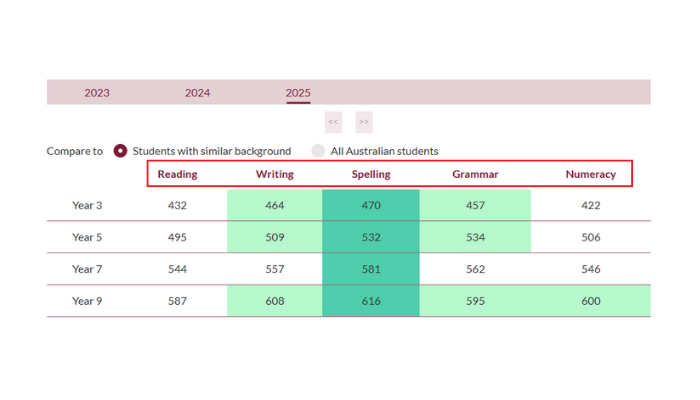The height and width of the screenshot is (400, 700).
Task: Click Year 9 Spelling score 616
Action: (x=371, y=301)
